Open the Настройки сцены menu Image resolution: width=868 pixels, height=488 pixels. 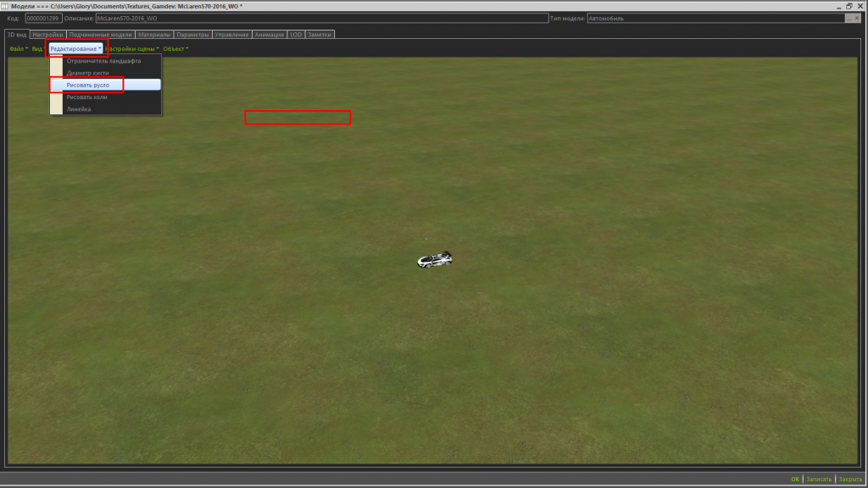(131, 48)
